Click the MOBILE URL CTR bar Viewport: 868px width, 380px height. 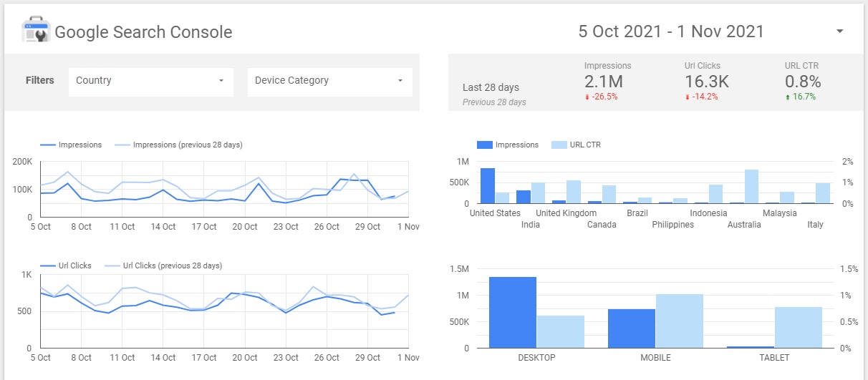(680, 321)
